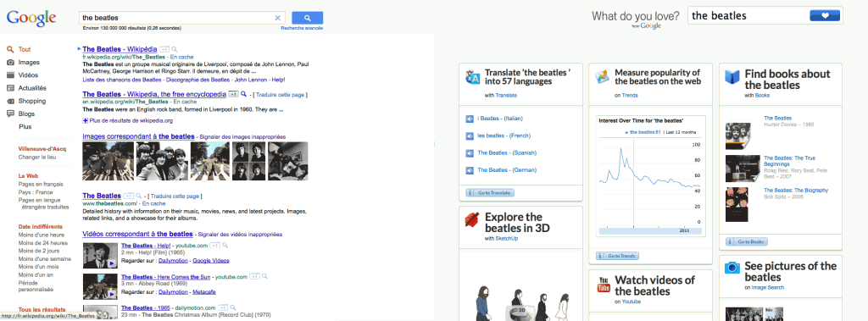Screen dimensions: 868x321
Task: Click the Vidéos film icon in sidebar
Action: click(10, 75)
